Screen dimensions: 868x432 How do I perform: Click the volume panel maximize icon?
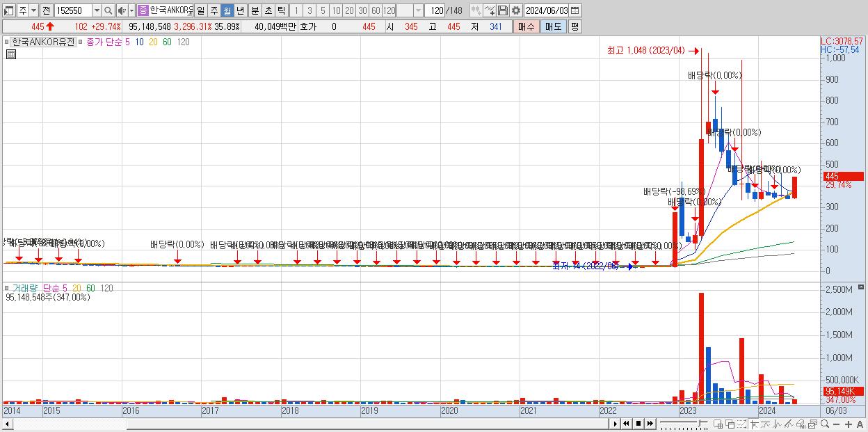(x=862, y=287)
